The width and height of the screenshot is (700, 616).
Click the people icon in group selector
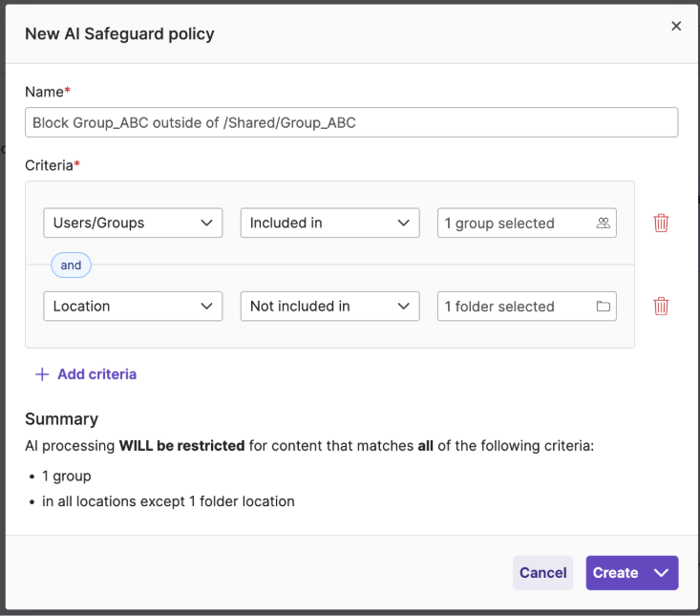(603, 223)
